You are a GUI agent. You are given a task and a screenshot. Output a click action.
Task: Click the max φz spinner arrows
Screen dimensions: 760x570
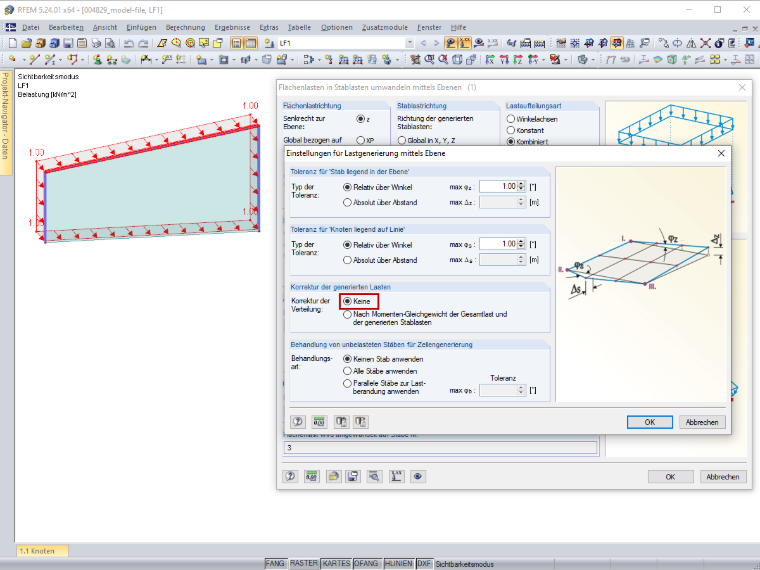tap(521, 187)
